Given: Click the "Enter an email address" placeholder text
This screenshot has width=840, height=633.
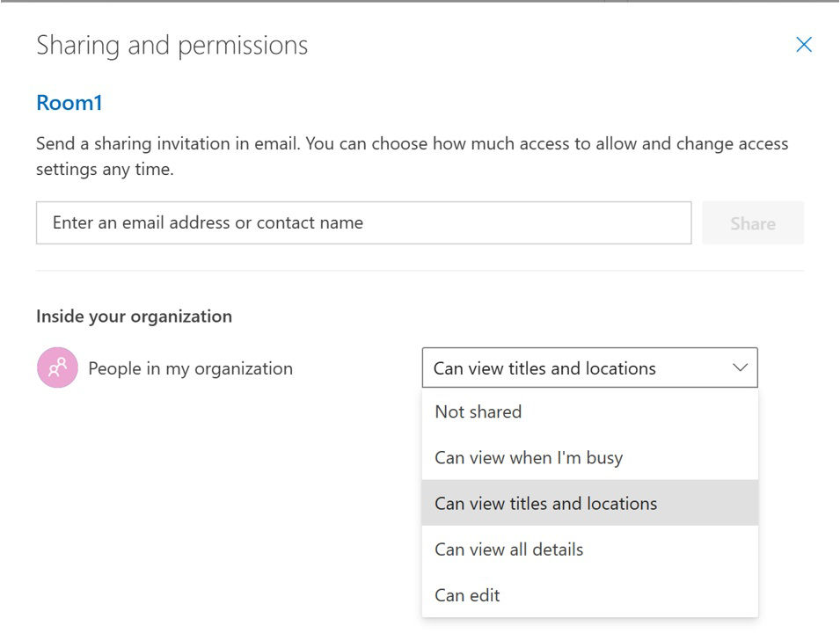Looking at the screenshot, I should click(208, 222).
